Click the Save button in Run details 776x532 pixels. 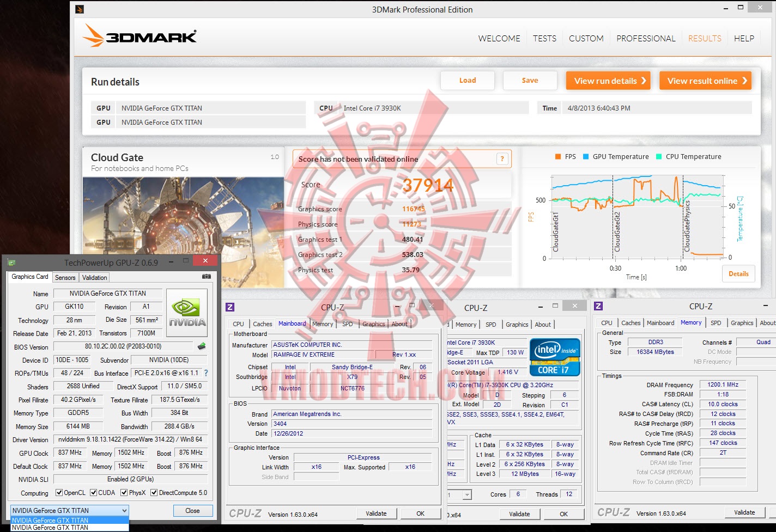click(x=530, y=81)
